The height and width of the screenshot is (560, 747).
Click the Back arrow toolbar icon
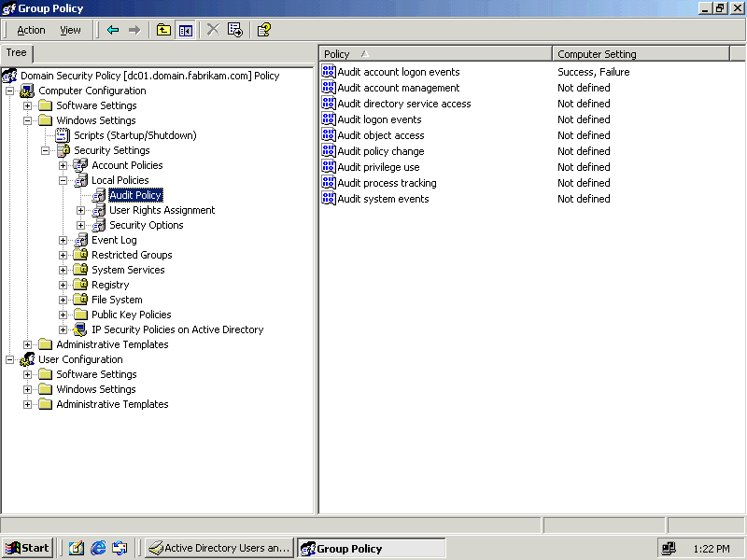tap(113, 30)
